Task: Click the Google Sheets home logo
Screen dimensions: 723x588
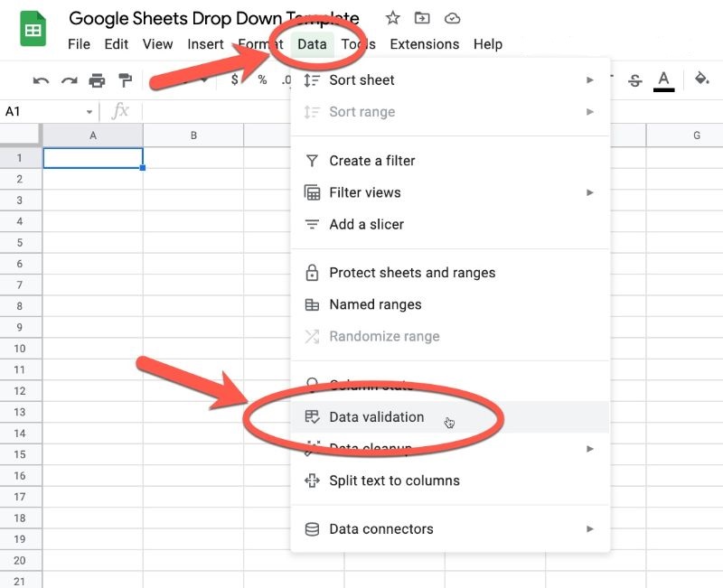Action: (x=34, y=31)
